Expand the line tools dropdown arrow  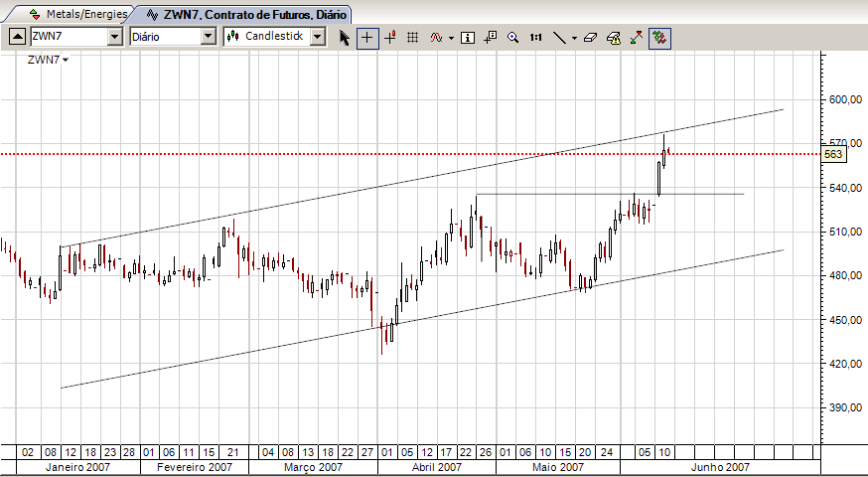pyautogui.click(x=574, y=38)
